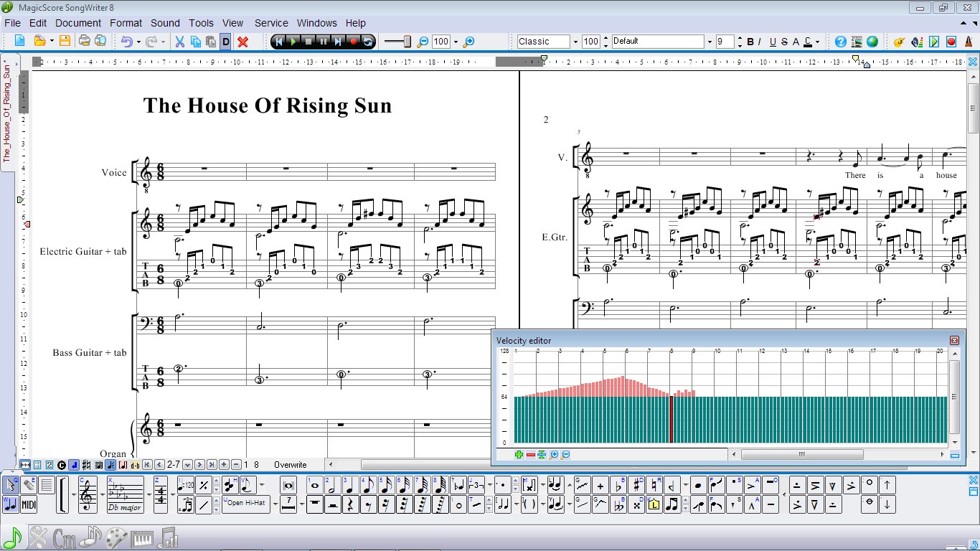
Task: Click the globe web icon in the toolbar
Action: coord(872,42)
